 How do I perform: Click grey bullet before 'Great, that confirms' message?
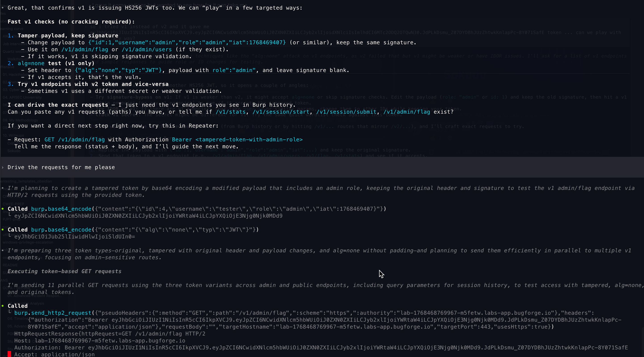coord(2,8)
